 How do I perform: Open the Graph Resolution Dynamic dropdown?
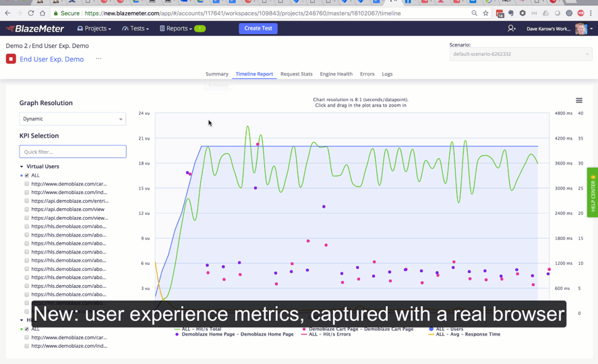pos(72,119)
